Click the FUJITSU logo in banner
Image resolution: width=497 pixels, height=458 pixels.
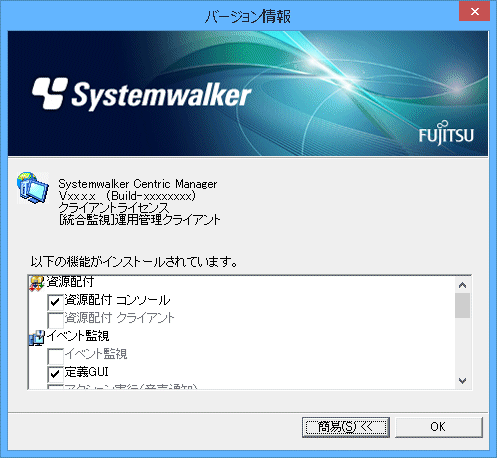[446, 132]
